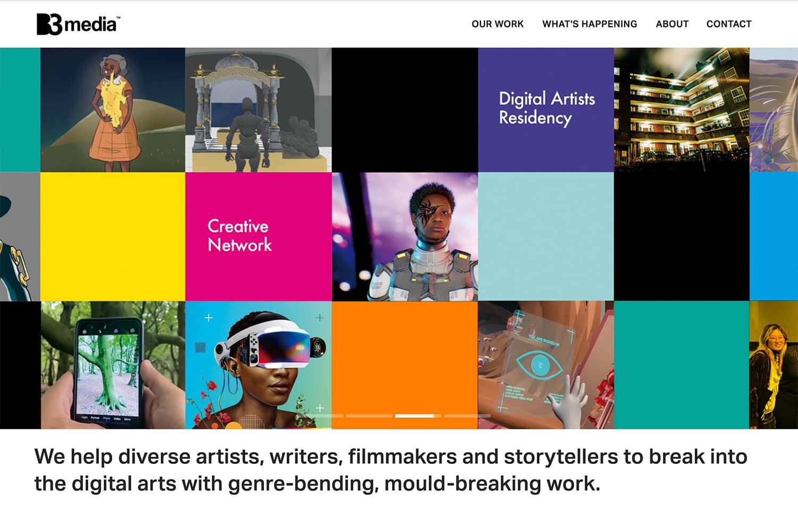Viewport: 798px width, 532px height.
Task: Open the woman in orange dress illustration
Action: click(113, 110)
